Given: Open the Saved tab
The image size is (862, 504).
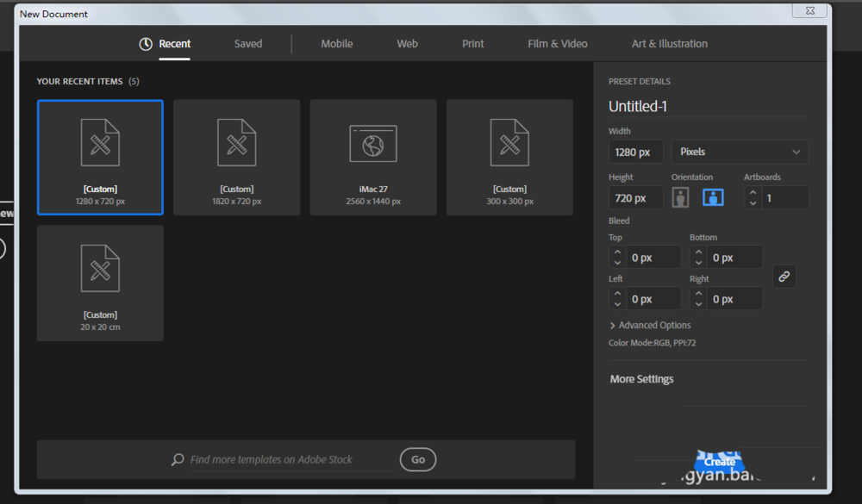Looking at the screenshot, I should coord(248,44).
